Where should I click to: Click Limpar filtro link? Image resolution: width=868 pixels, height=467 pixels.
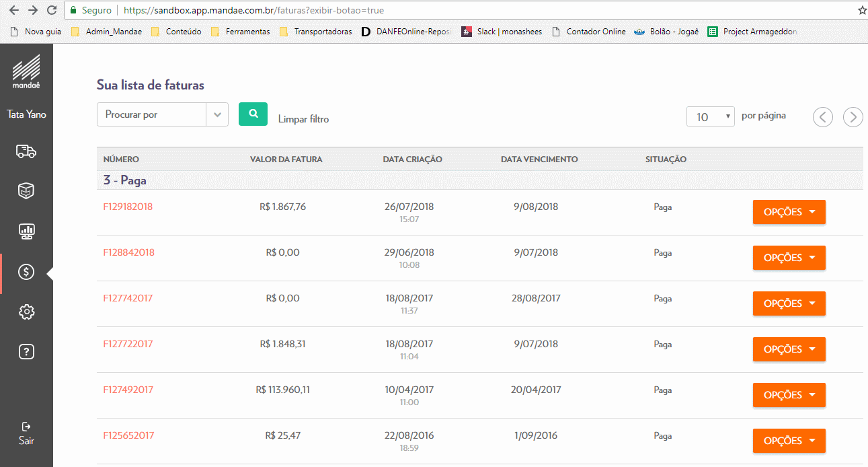click(303, 119)
